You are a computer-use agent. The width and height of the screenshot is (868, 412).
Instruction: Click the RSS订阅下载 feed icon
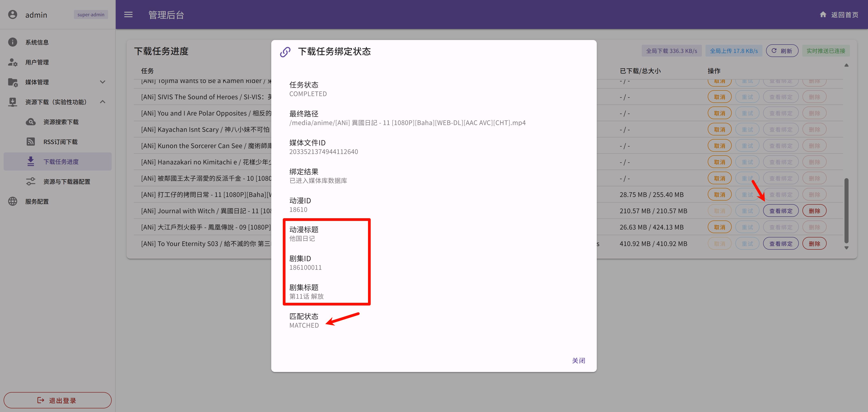[31, 142]
